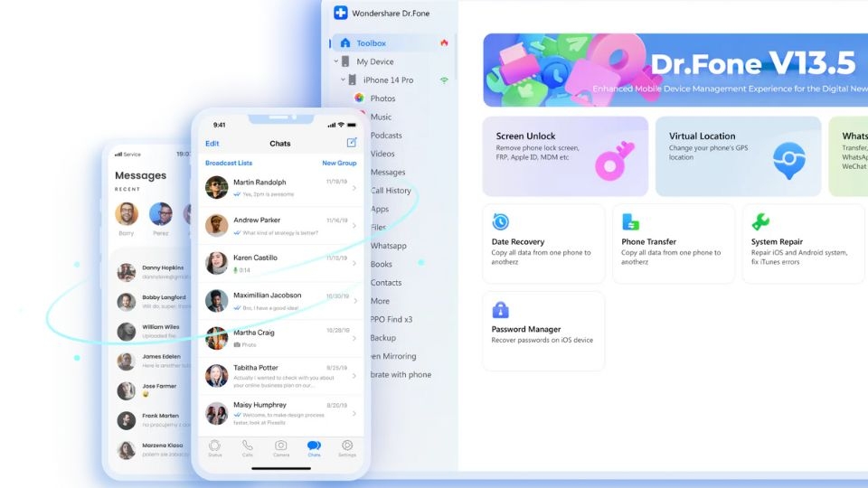Click the System Repair wrench icon

point(760,222)
